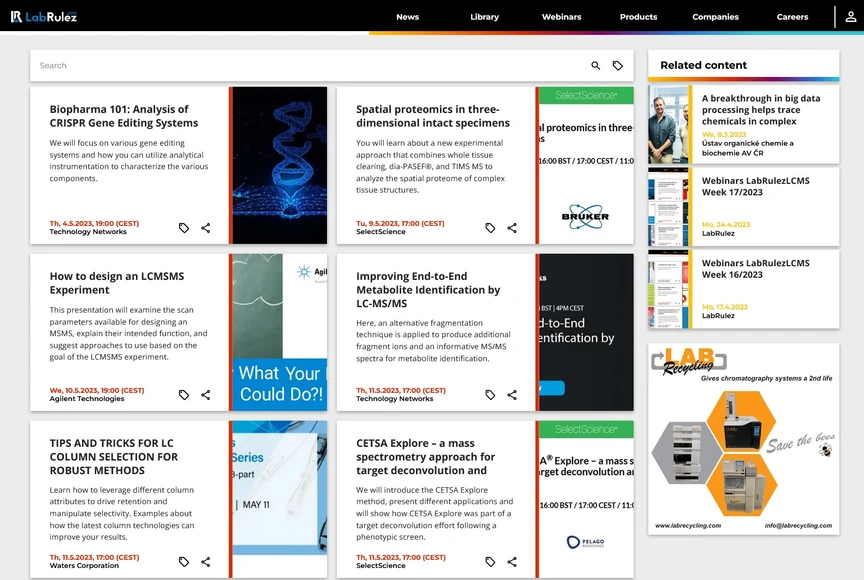This screenshot has height=580, width=864.
Task: Share the Biopharma 101 webinar
Action: [206, 227]
